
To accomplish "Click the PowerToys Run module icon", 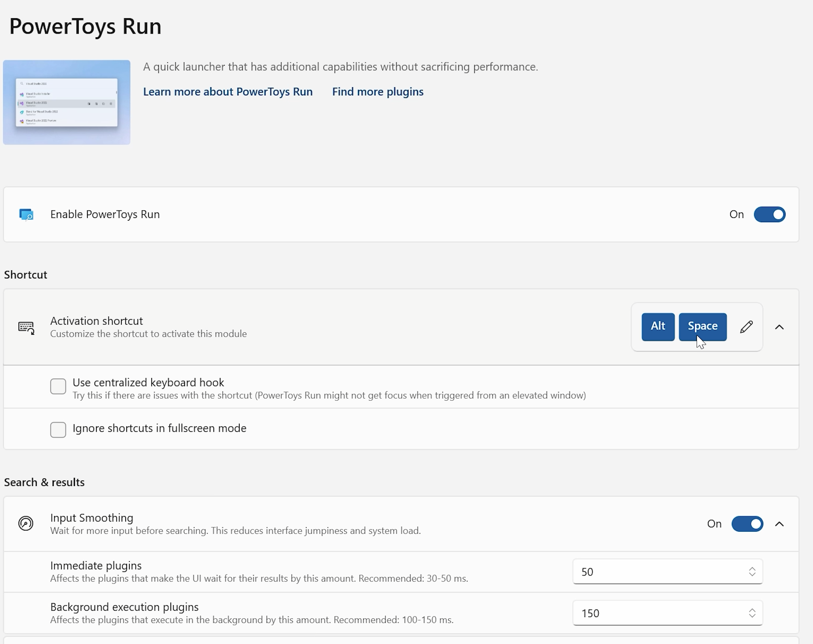I will tap(26, 214).
